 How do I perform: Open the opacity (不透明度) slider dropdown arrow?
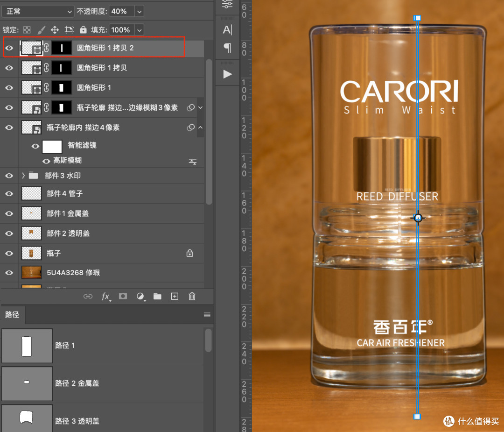(139, 11)
